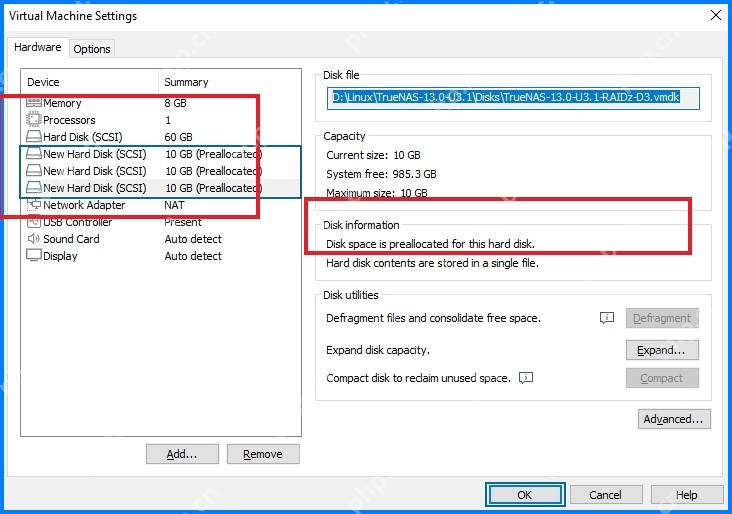This screenshot has width=732, height=514.
Task: Click the Sound Card speaker icon
Action: click(x=34, y=239)
